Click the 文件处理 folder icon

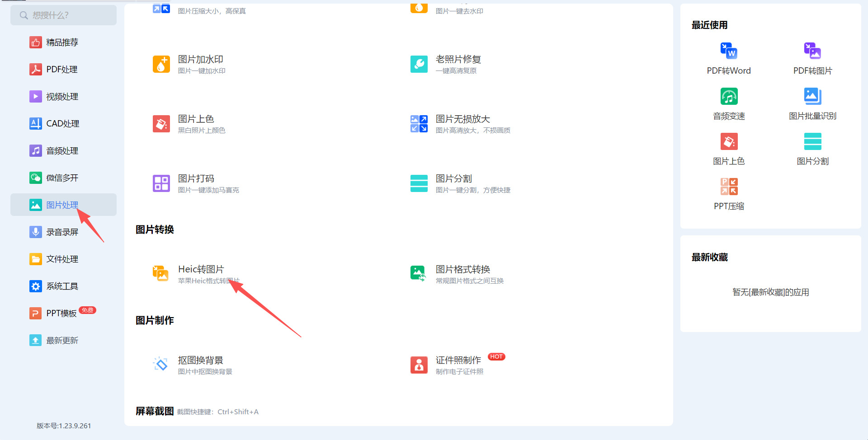[36, 259]
